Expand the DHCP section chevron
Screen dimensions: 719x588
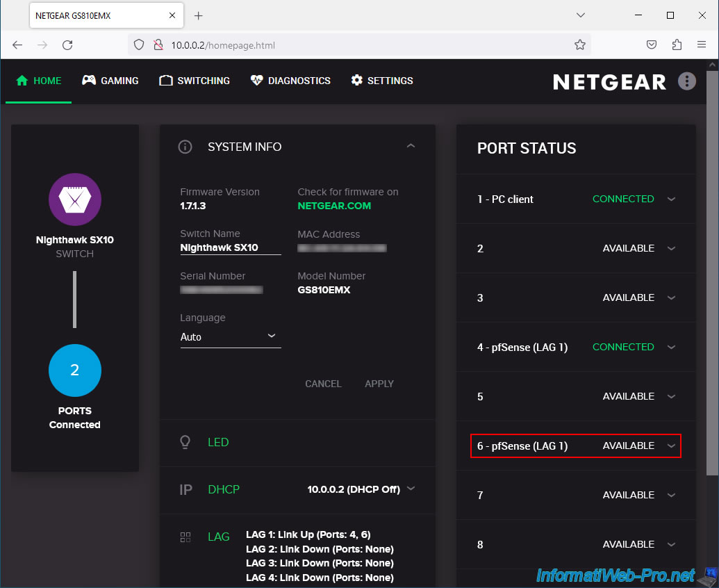(411, 488)
